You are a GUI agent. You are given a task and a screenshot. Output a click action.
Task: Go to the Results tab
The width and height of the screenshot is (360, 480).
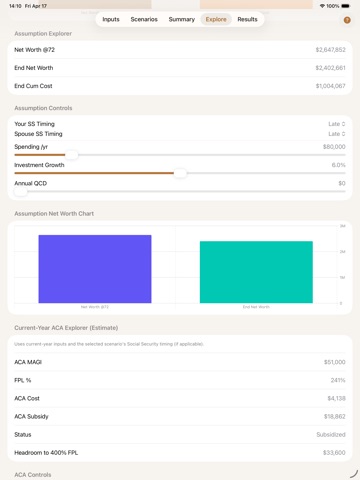point(247,19)
